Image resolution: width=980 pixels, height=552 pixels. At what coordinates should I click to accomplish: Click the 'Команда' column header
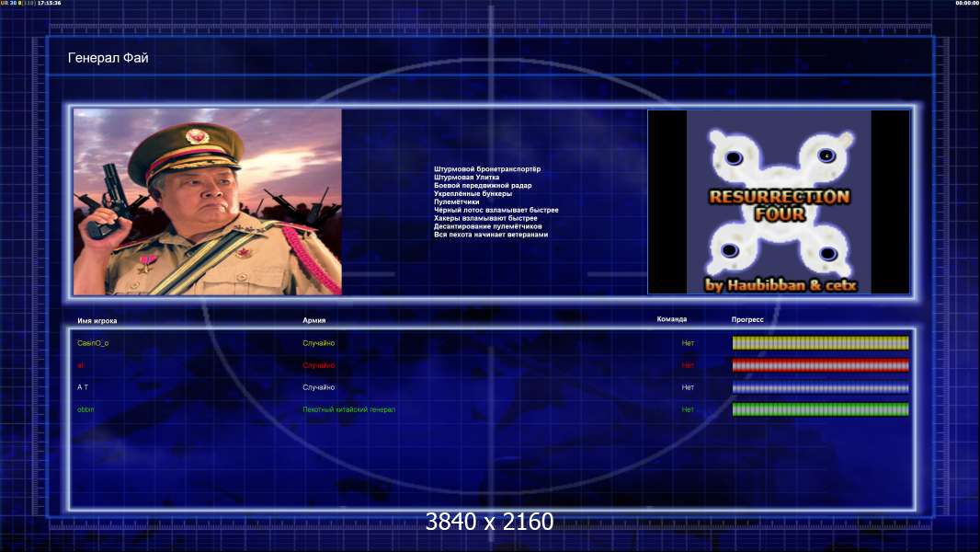tap(671, 319)
